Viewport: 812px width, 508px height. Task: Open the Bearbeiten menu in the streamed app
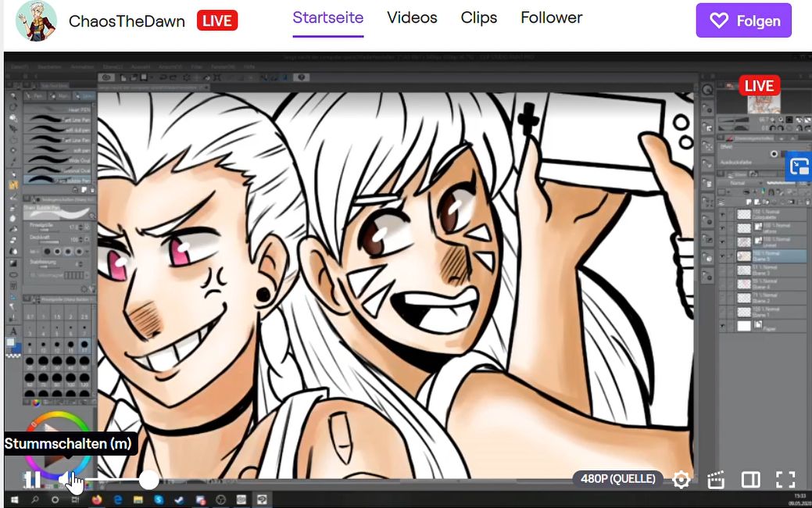[x=49, y=66]
